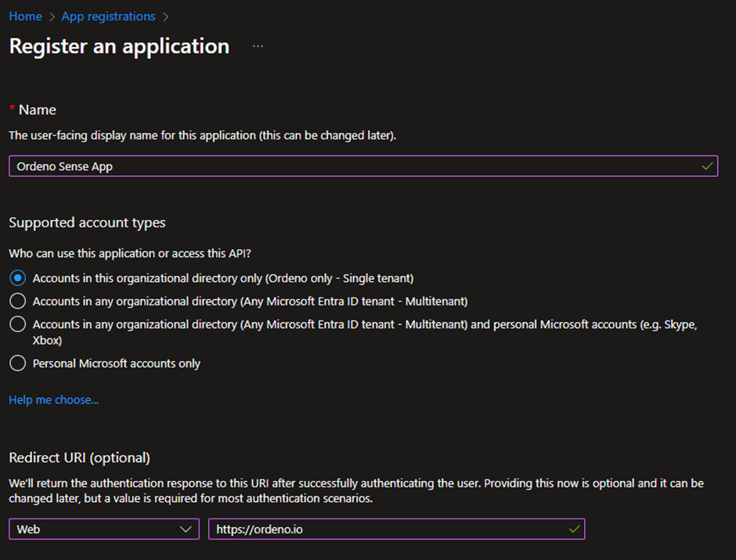
Task: Click the chevron after App registrations breadcrumb
Action: (x=165, y=17)
